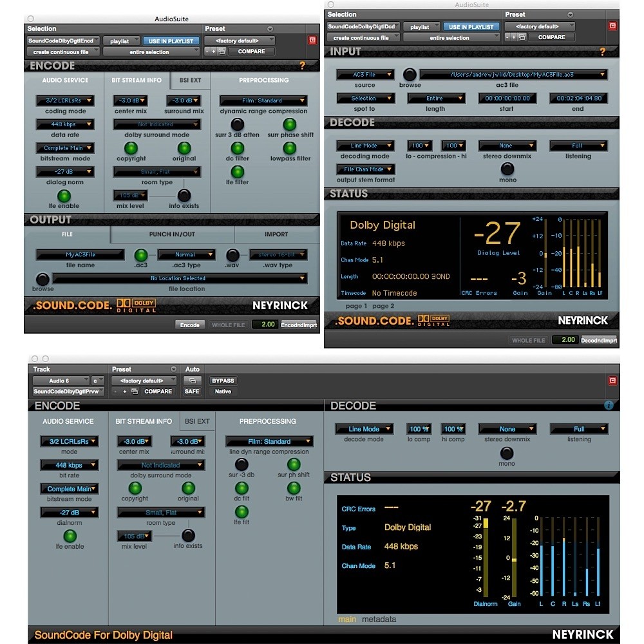The image size is (644, 644).
Task: Open source AC3 File dropdown
Action: click(x=366, y=74)
